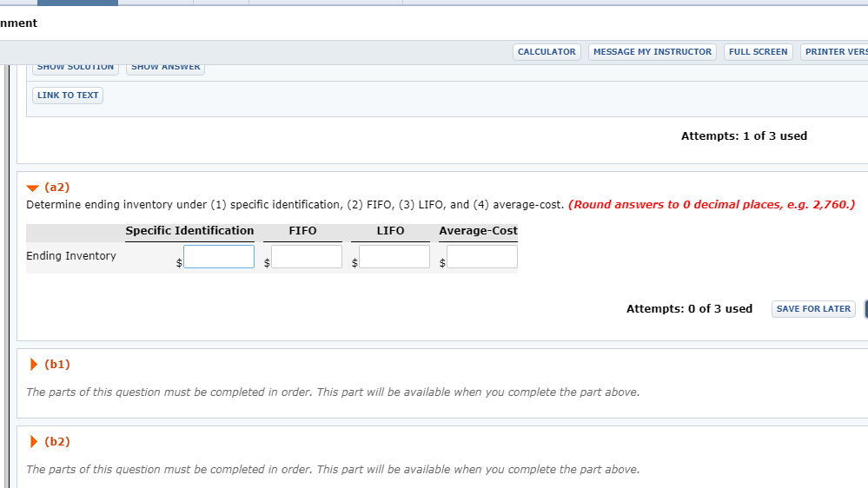Select the Ending Inventory row label
868x488 pixels.
tap(71, 255)
